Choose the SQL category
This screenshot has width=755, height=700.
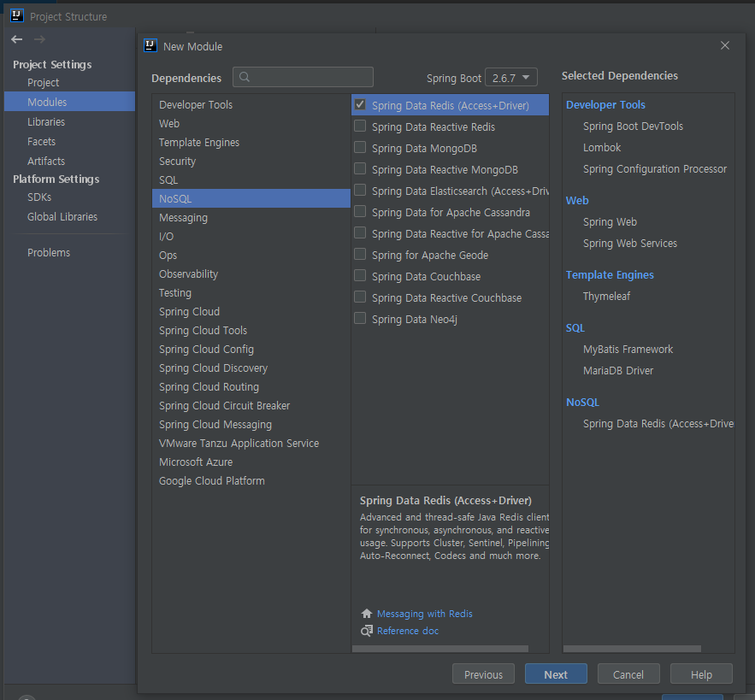tap(251, 179)
